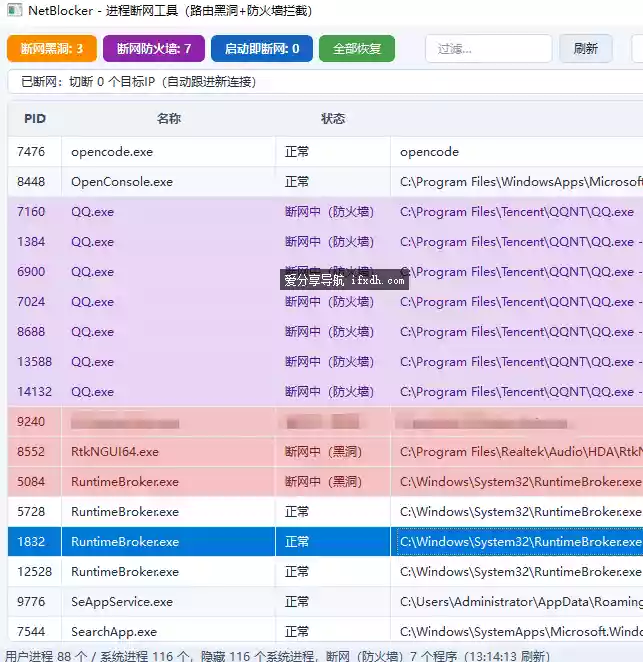
Task: Select QQ.exe row with PID 14132
Action: click(325, 391)
